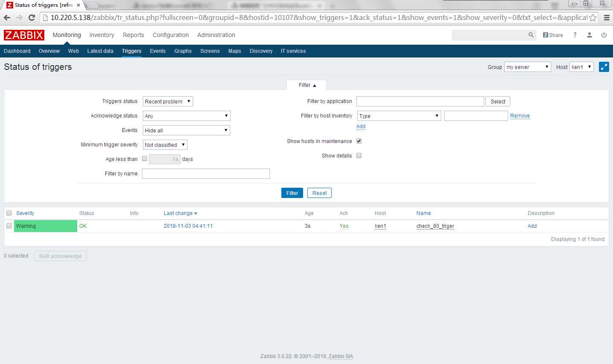Open the Monitoring menu
This screenshot has height=364, width=613.
(x=67, y=35)
